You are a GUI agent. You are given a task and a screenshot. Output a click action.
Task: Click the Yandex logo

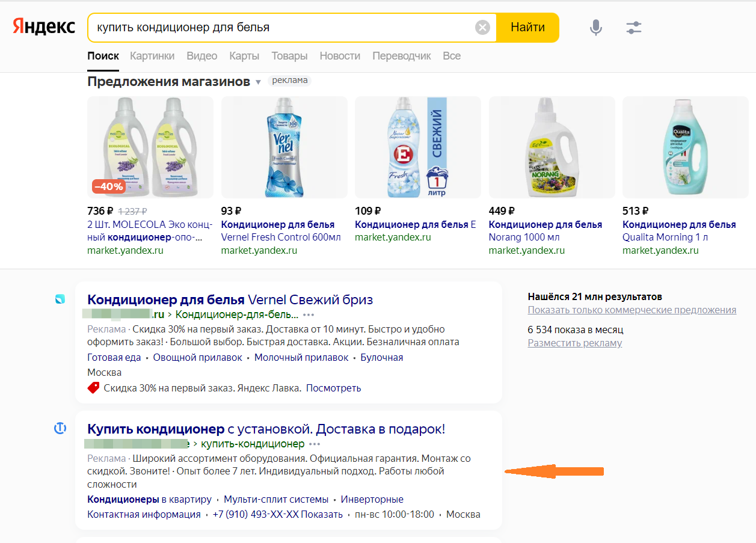pos(44,27)
